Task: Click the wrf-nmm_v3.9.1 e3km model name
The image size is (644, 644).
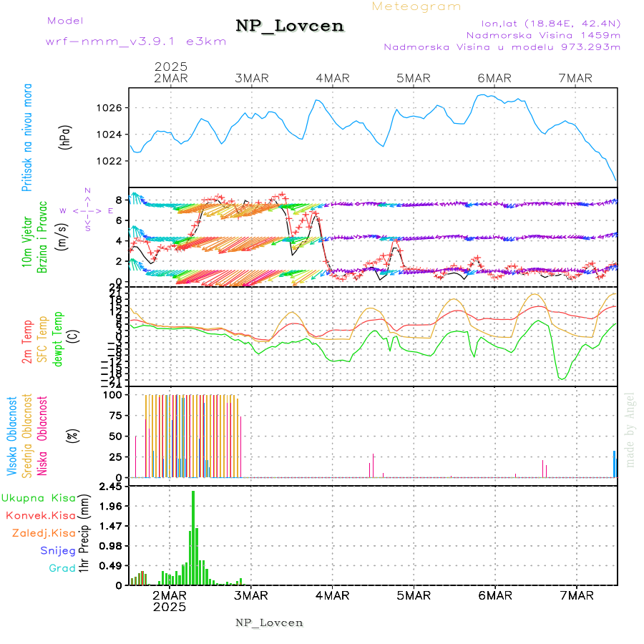Action: (x=135, y=41)
